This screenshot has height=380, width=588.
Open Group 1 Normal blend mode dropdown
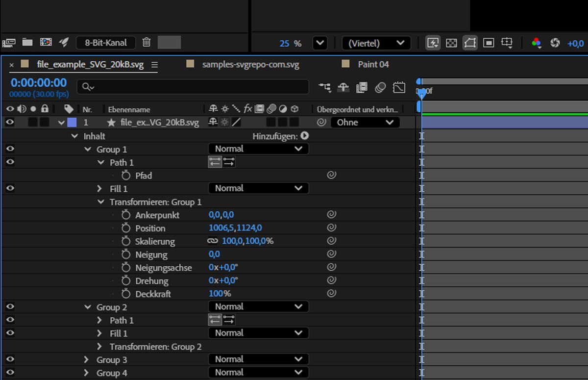point(258,149)
